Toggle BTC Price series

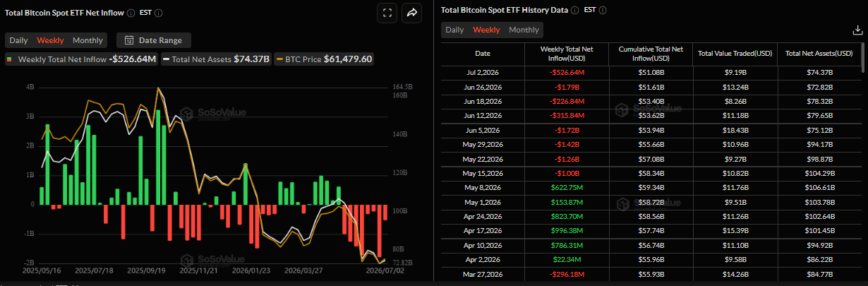coord(324,59)
